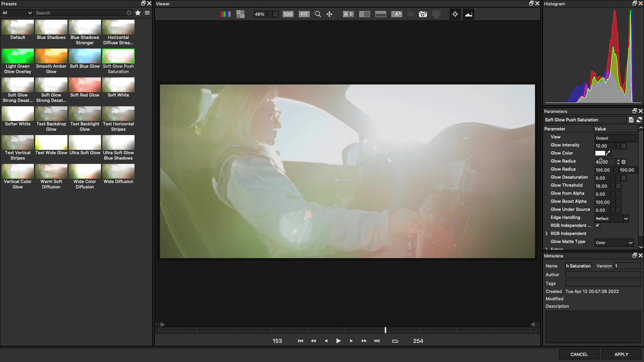
Task: Take a snapshot with the camera icon
Action: click(423, 14)
